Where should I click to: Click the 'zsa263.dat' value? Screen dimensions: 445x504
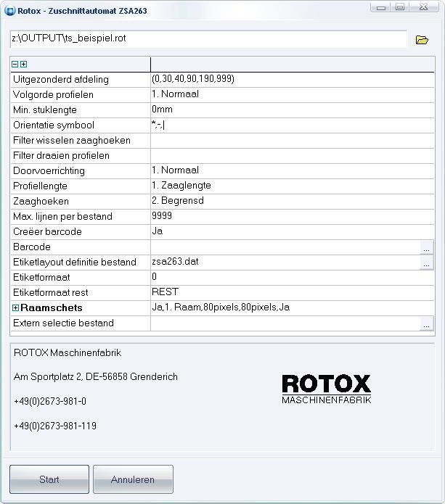coord(175,261)
